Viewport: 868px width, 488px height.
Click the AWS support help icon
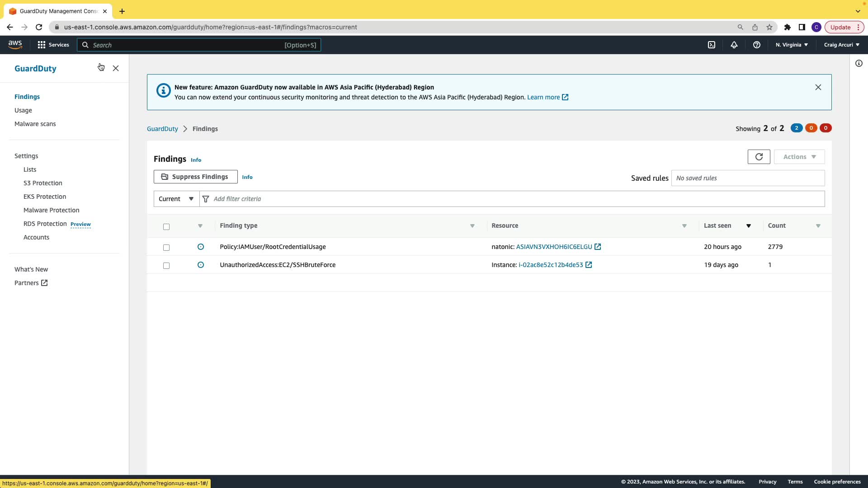click(x=756, y=45)
